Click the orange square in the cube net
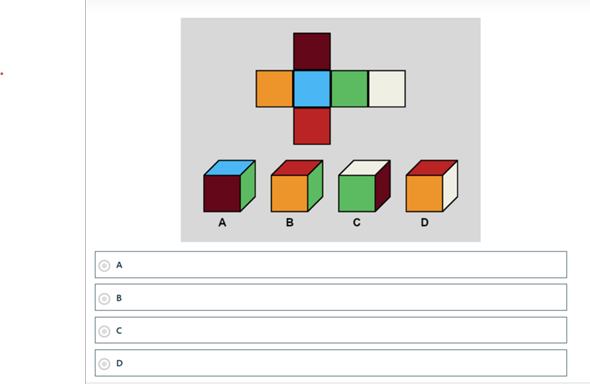 pyautogui.click(x=275, y=89)
